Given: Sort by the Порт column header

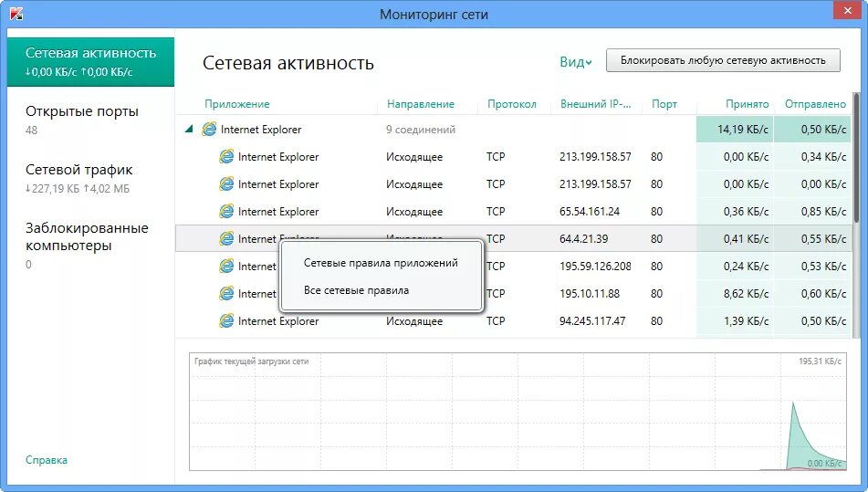Looking at the screenshot, I should (x=664, y=104).
